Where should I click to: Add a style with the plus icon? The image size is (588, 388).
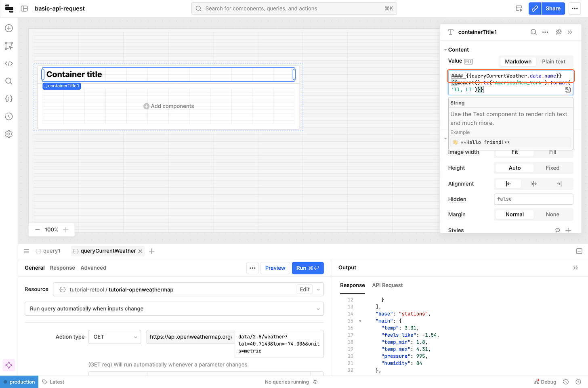click(x=568, y=230)
